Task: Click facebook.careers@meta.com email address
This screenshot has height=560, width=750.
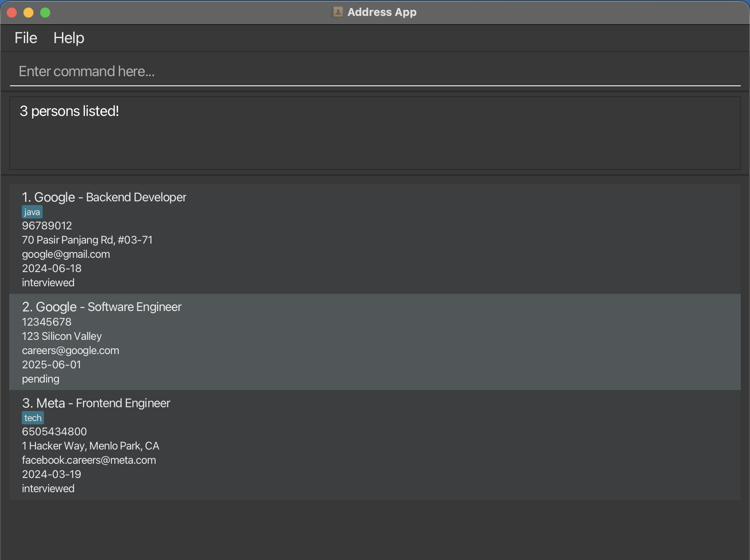Action: [x=89, y=460]
